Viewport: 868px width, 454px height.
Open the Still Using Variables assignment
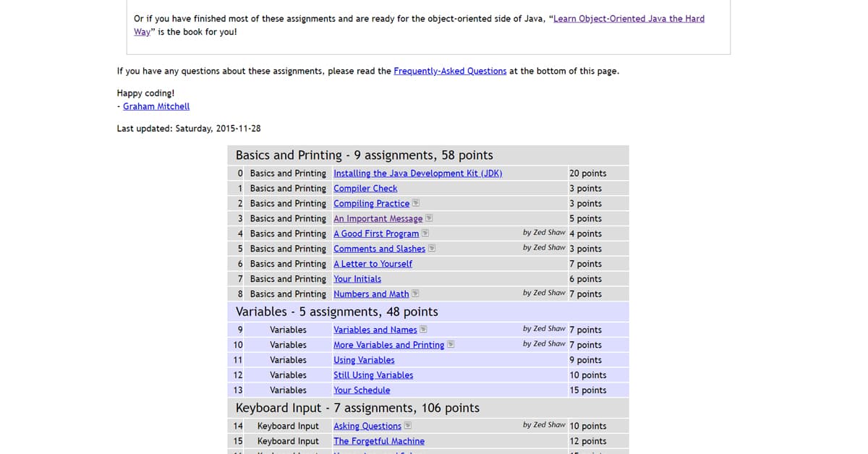[x=373, y=375]
